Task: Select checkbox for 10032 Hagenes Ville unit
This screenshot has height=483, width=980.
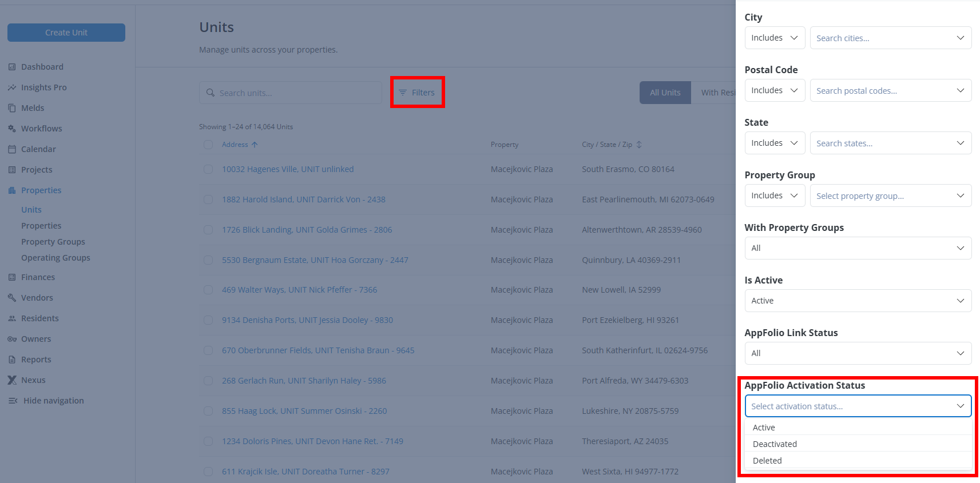Action: 208,169
